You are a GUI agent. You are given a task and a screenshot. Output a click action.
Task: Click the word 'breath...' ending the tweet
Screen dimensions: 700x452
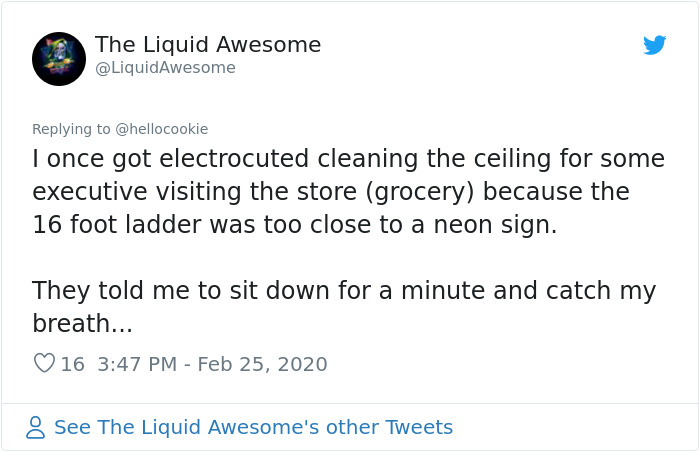[x=83, y=323]
